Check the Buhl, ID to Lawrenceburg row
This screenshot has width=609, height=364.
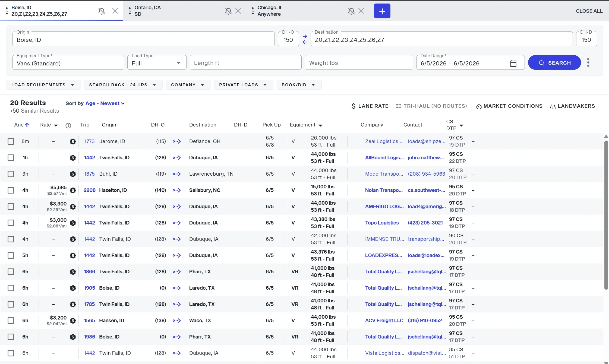[x=11, y=174]
